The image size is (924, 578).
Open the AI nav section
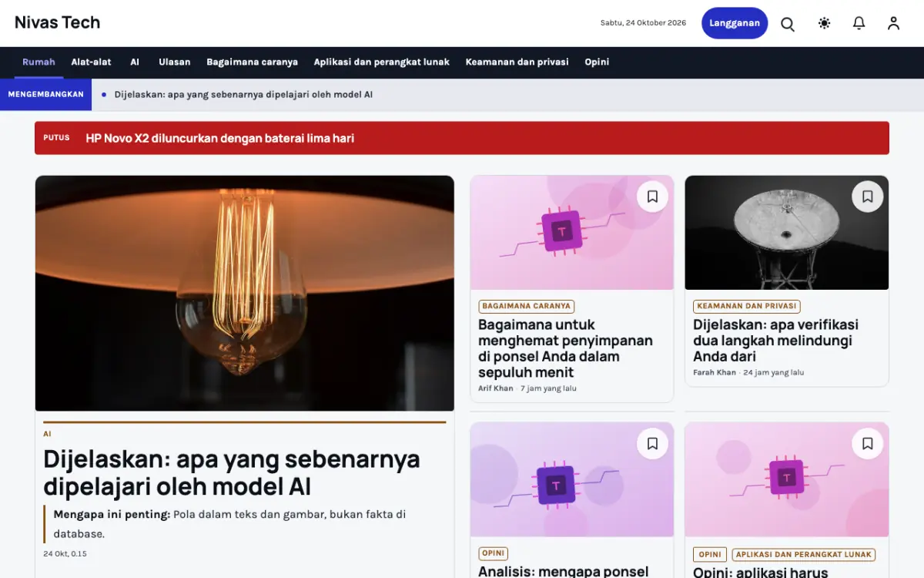tap(135, 62)
